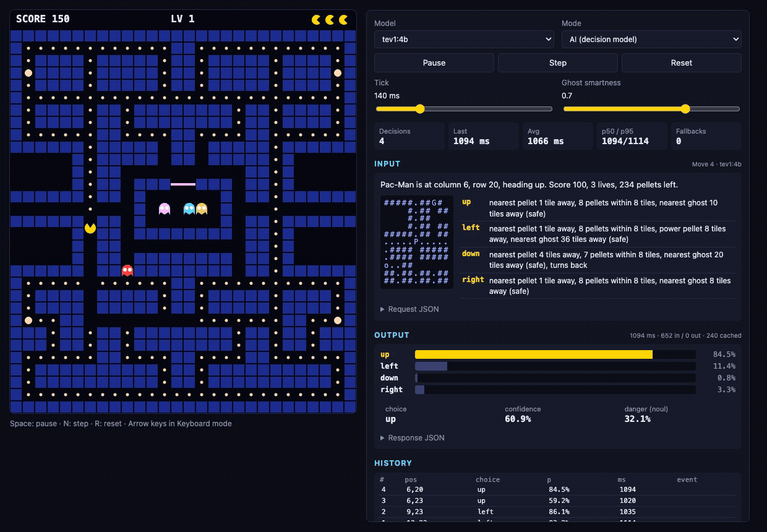
Task: Click the confidence value 60.9%
Action: click(518, 419)
